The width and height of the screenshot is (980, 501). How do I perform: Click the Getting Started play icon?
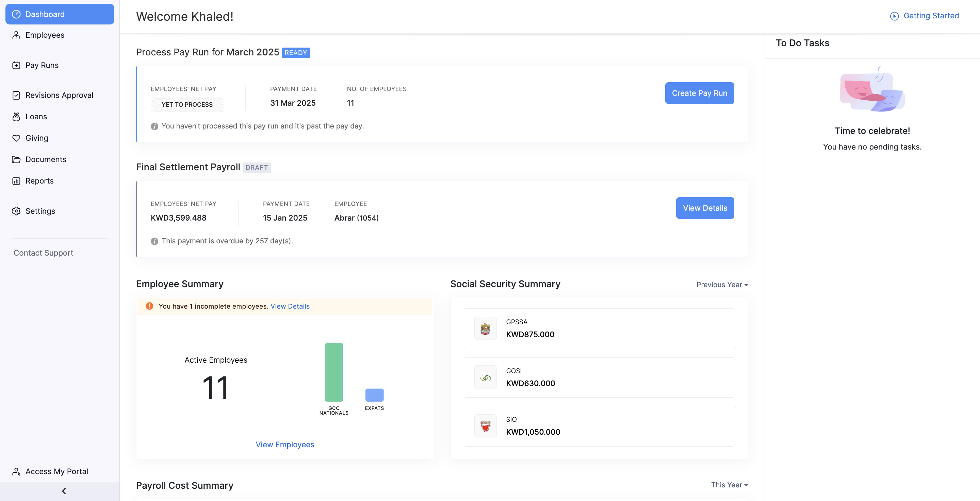coord(894,16)
